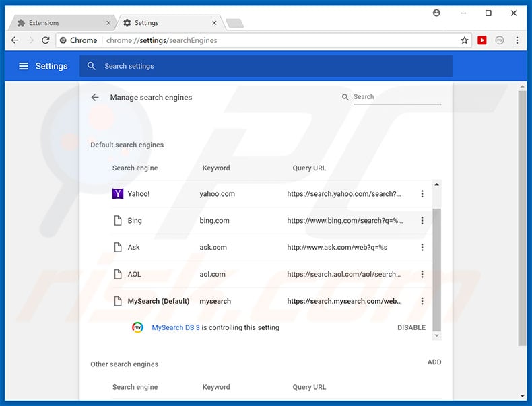Viewport: 532px width, 406px height.
Task: Click the page scrollbar up arrow
Action: [x=522, y=87]
